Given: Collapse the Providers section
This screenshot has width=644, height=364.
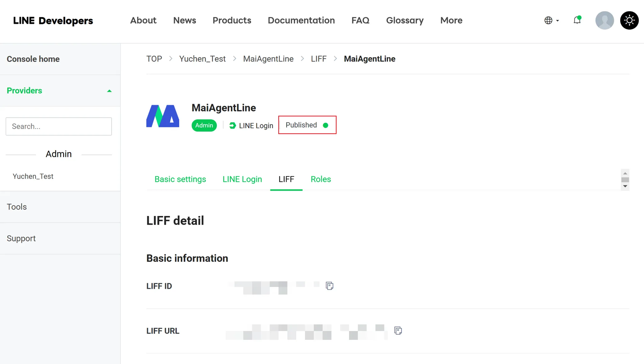Looking at the screenshot, I should (109, 91).
